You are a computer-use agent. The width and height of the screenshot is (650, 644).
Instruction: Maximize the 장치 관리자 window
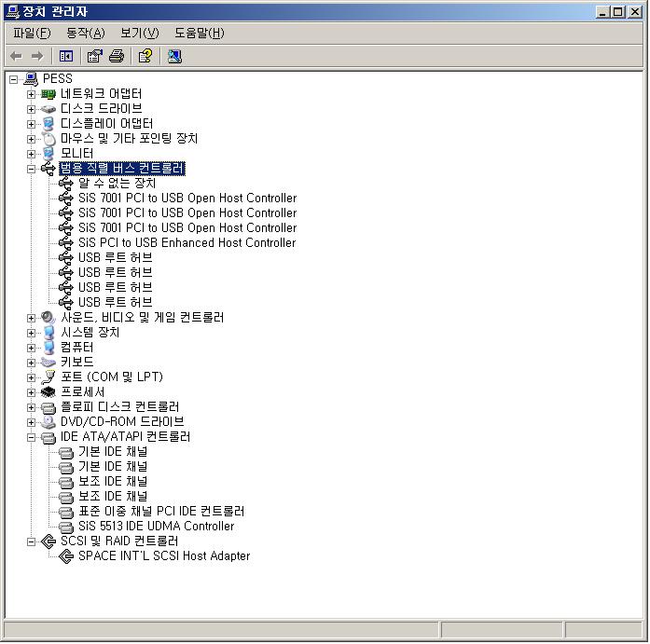[617, 11]
